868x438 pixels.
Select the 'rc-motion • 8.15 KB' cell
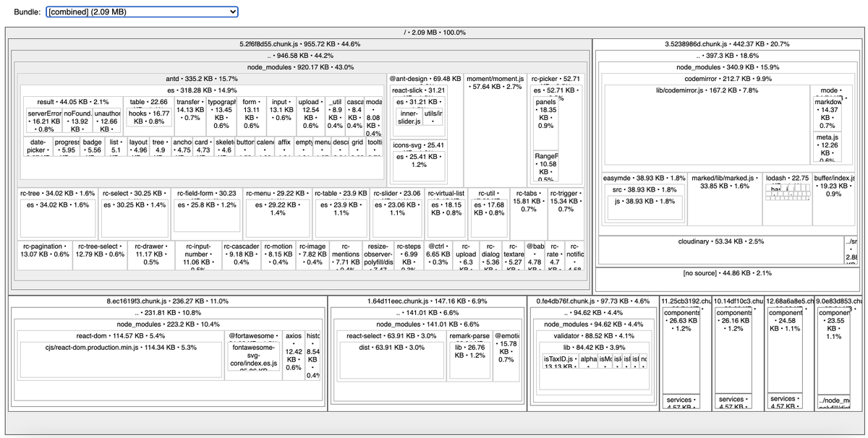pos(278,254)
